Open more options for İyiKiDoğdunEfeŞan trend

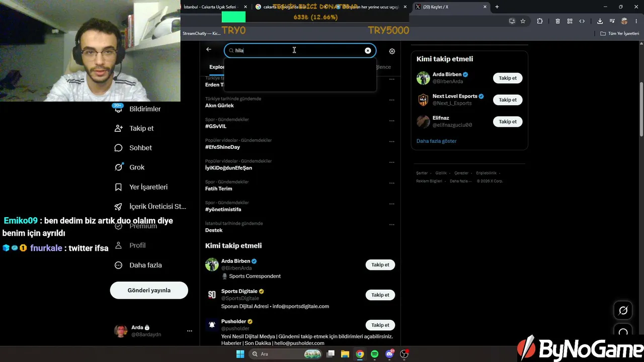(x=392, y=162)
